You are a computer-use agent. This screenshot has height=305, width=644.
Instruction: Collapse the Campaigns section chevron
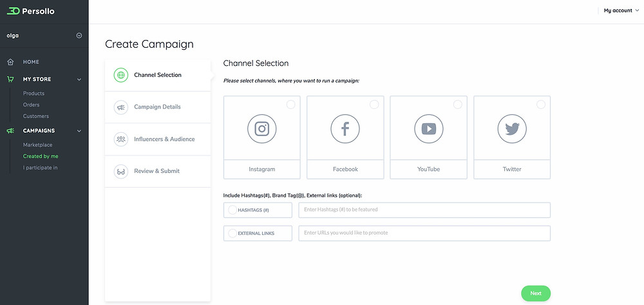coord(79,131)
